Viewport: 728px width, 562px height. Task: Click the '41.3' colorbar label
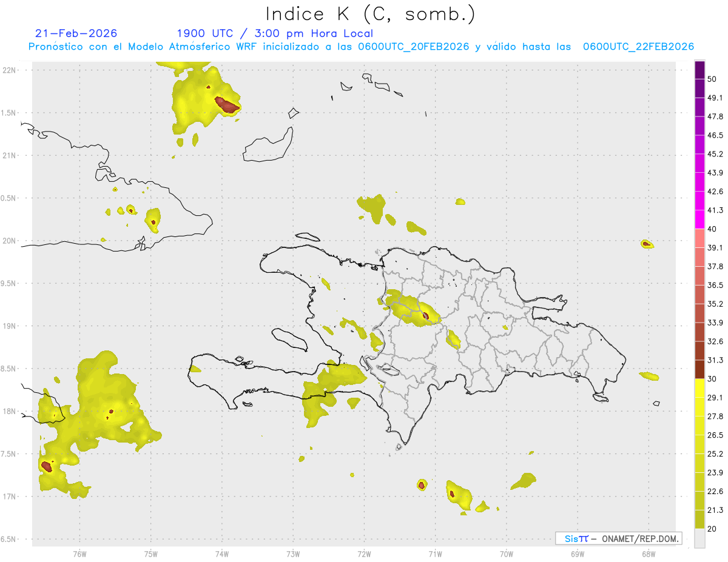coord(715,210)
